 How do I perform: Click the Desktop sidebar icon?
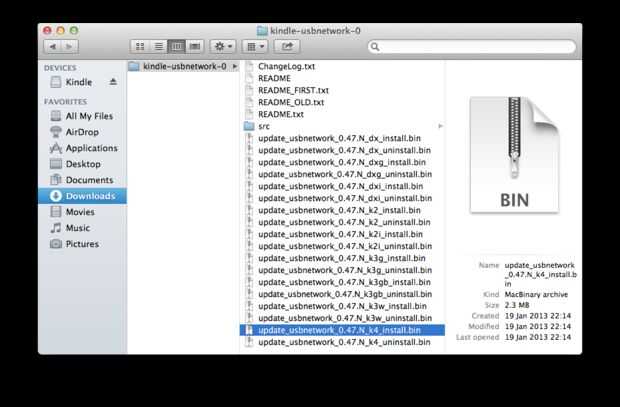pyautogui.click(x=56, y=164)
